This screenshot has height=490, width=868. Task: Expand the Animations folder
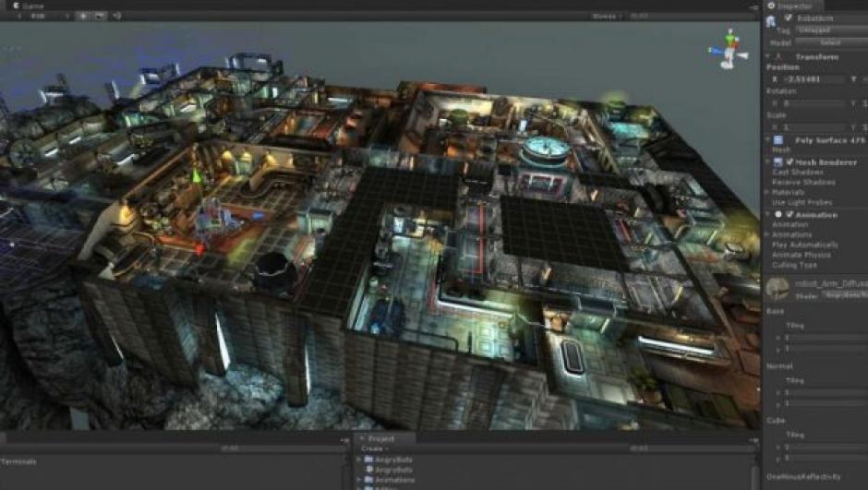pos(358,480)
